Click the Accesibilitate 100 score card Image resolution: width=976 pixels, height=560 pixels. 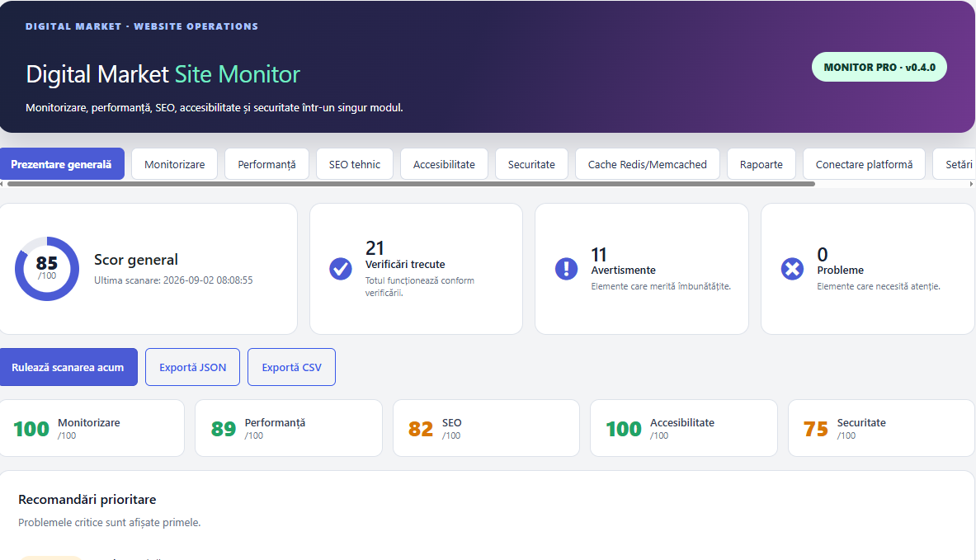pyautogui.click(x=683, y=428)
